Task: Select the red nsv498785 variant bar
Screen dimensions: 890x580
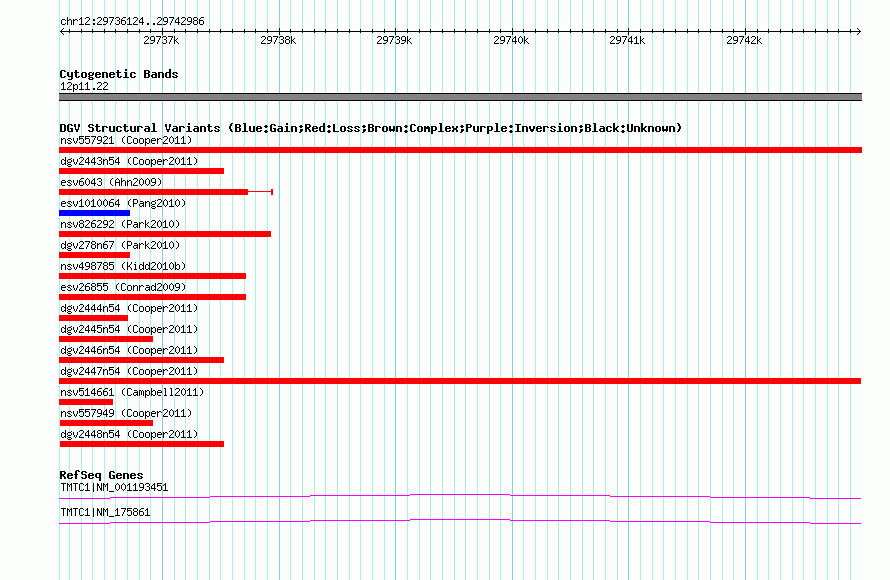Action: click(x=152, y=276)
